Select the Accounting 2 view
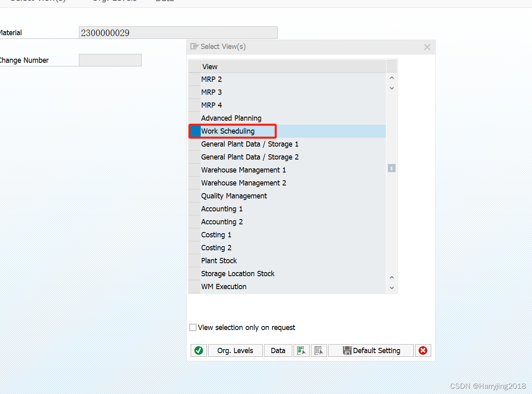532x394 pixels. (222, 222)
